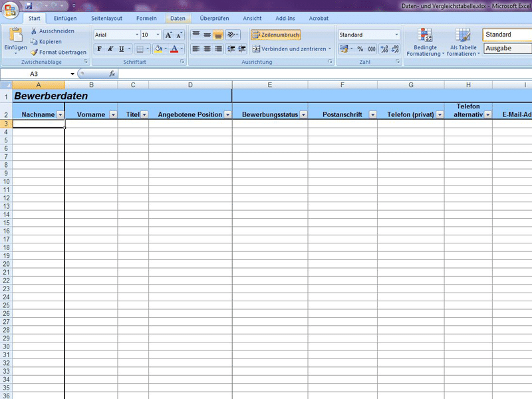532x399 pixels.
Task: Remove a decimal place
Action: click(395, 49)
